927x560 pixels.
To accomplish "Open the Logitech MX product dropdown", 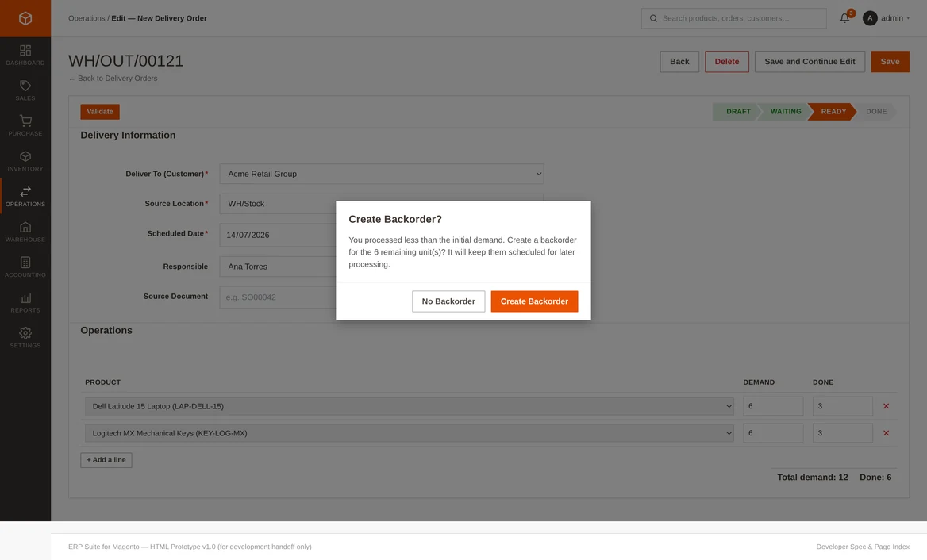I will (x=409, y=433).
